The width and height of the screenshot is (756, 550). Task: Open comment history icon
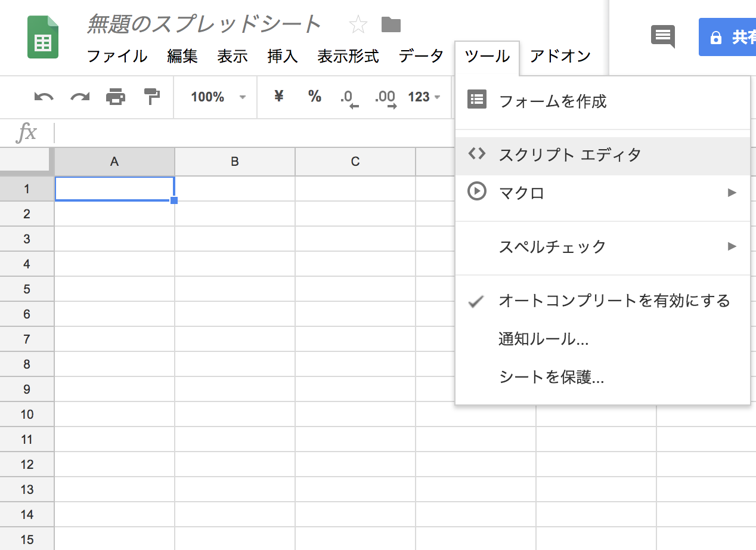[662, 37]
